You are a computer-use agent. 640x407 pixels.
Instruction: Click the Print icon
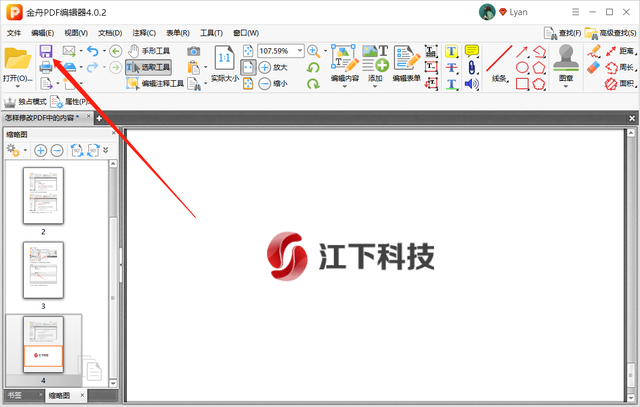tap(46, 67)
